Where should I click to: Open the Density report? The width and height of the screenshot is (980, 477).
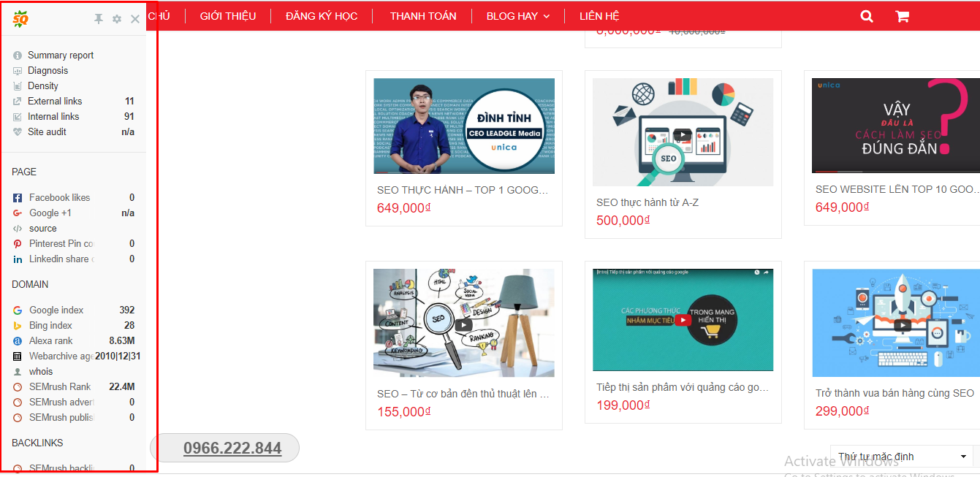pyautogui.click(x=43, y=86)
